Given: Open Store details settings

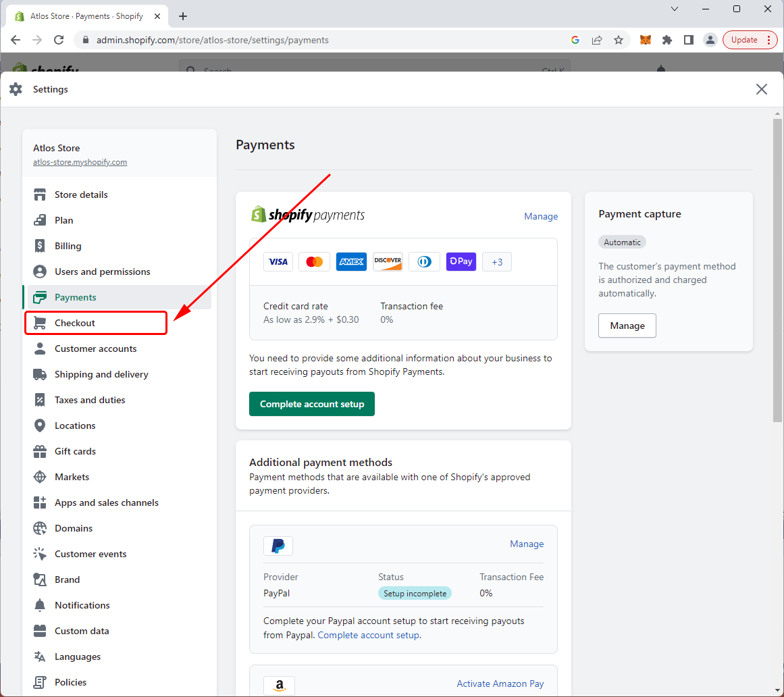Looking at the screenshot, I should pyautogui.click(x=81, y=195).
